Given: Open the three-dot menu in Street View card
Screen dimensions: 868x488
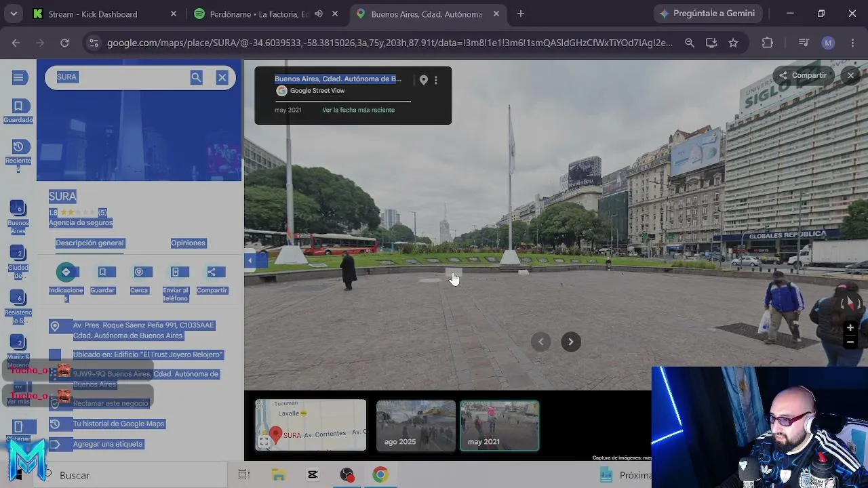Looking at the screenshot, I should 436,80.
